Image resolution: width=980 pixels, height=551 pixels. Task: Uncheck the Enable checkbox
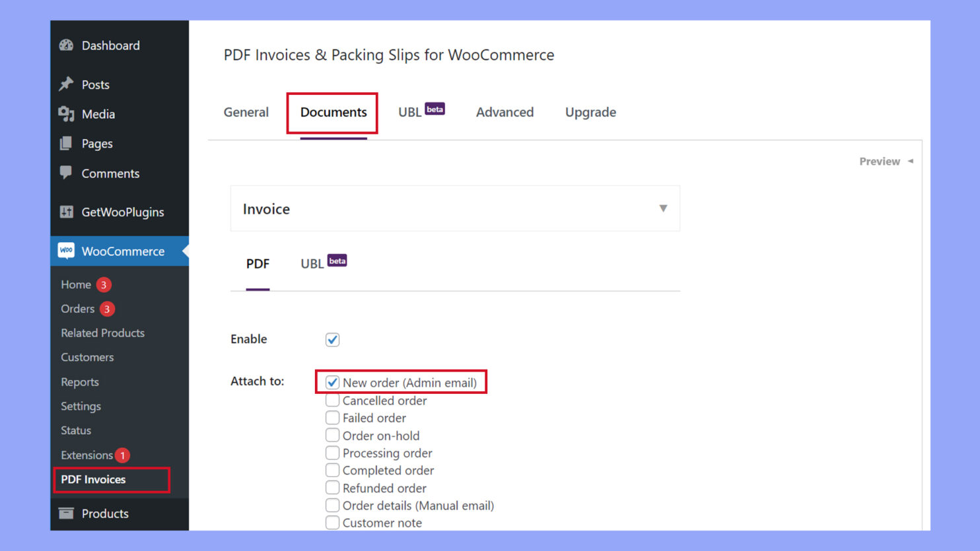(x=332, y=339)
